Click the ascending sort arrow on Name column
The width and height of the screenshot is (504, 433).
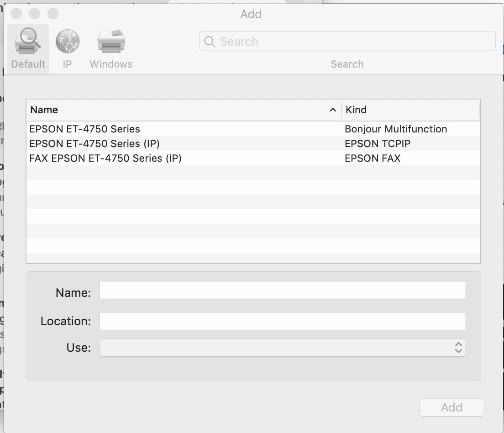(332, 110)
